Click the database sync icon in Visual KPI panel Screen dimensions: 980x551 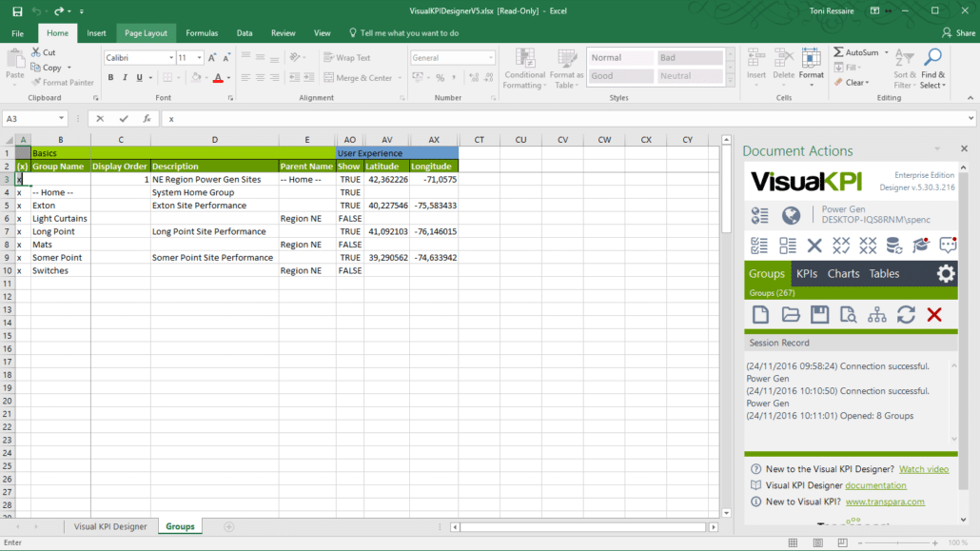(894, 246)
